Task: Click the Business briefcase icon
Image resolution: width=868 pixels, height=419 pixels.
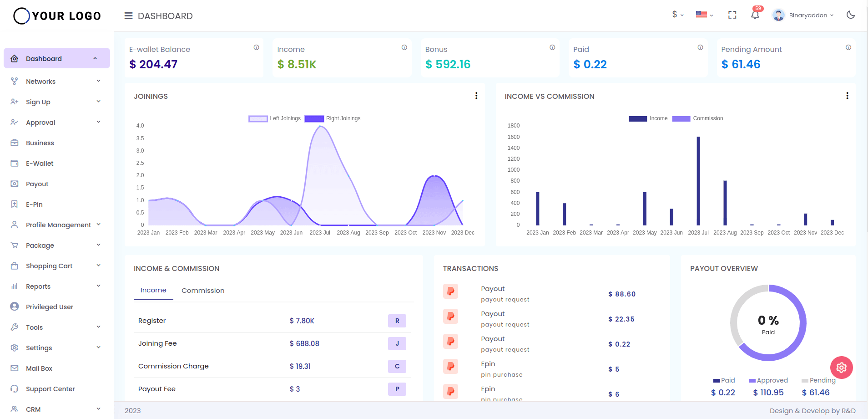Action: 15,143
